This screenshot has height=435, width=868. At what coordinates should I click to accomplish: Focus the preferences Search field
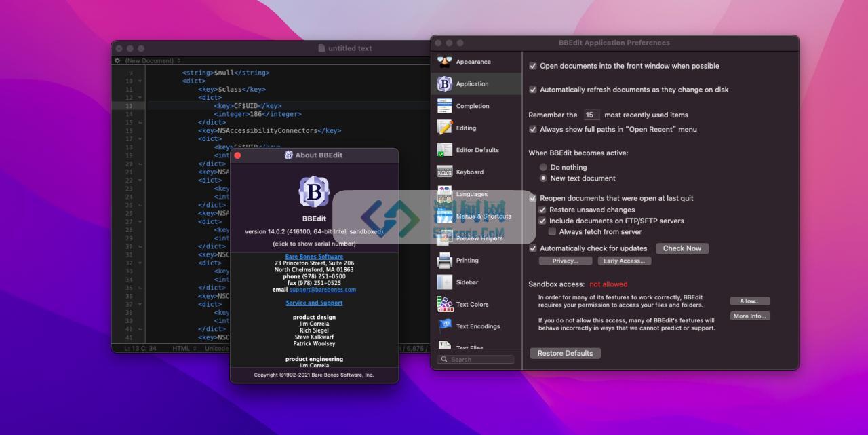click(477, 360)
